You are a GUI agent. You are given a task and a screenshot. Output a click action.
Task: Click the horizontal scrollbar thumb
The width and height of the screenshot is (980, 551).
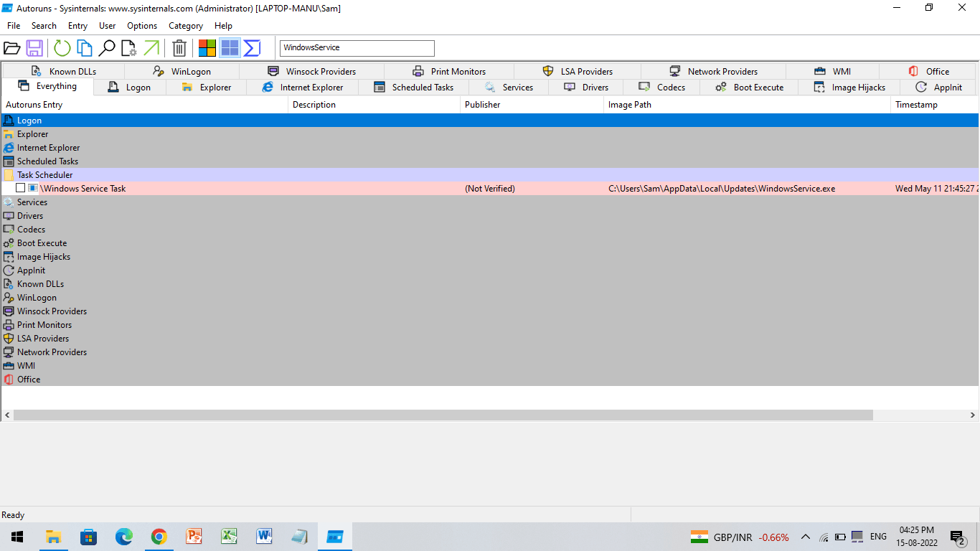[443, 415]
